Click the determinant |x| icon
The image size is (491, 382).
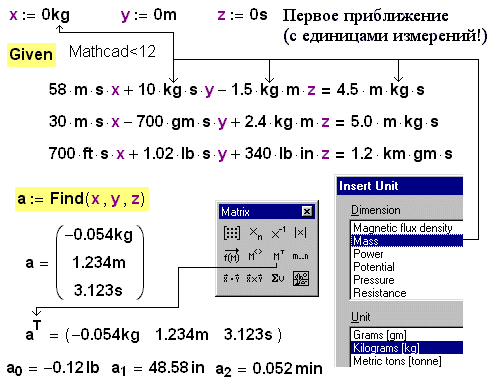click(301, 233)
